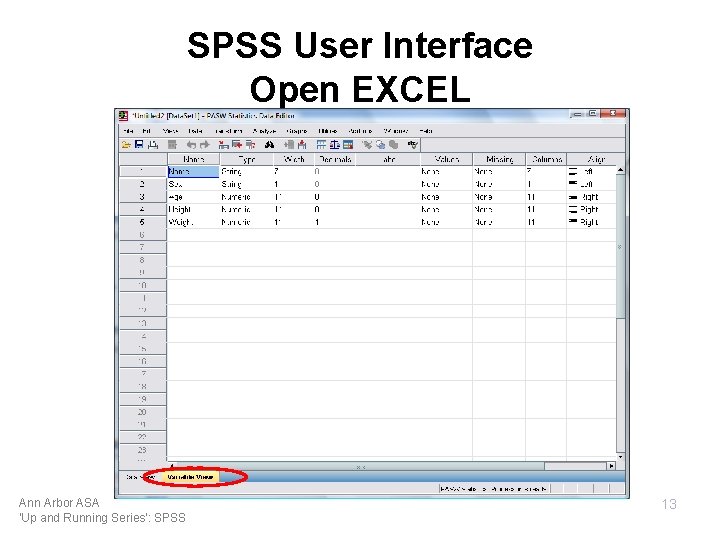The width and height of the screenshot is (720, 540).
Task: Click the PASW application icon in title bar
Action: click(123, 115)
